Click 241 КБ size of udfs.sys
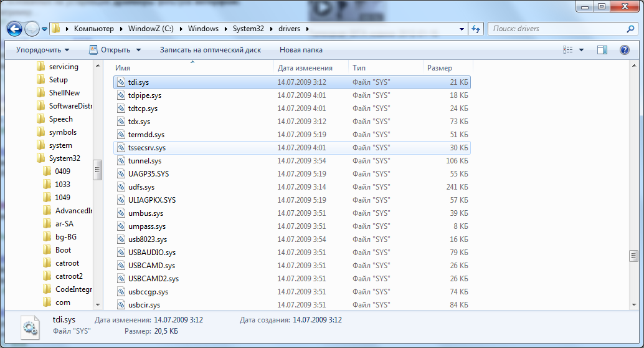The image size is (644, 348). tap(457, 186)
